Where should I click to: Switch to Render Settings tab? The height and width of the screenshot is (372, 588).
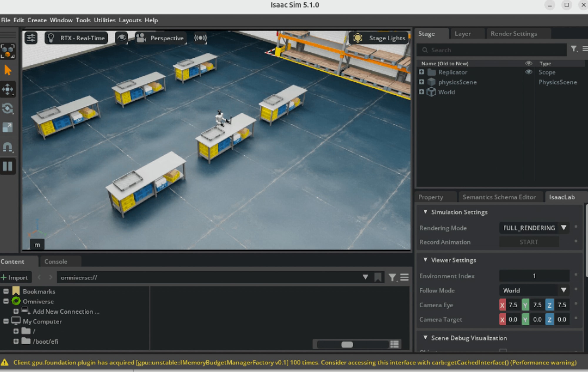pyautogui.click(x=514, y=34)
